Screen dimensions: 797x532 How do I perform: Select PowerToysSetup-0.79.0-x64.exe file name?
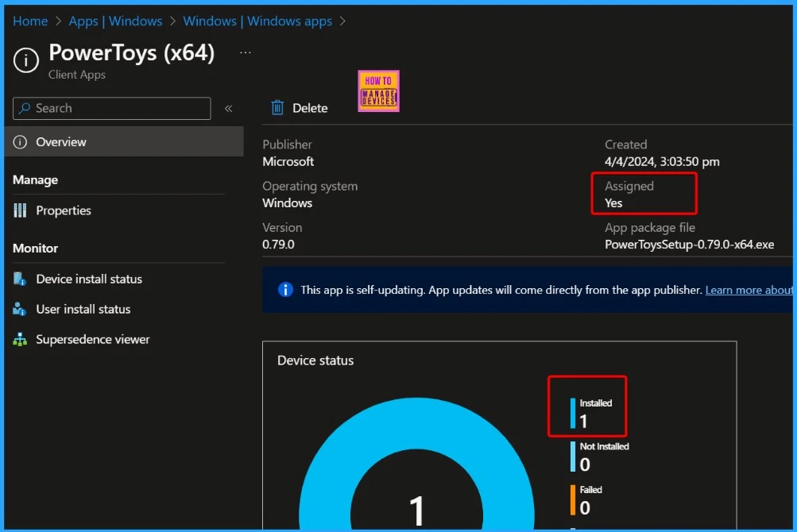689,245
